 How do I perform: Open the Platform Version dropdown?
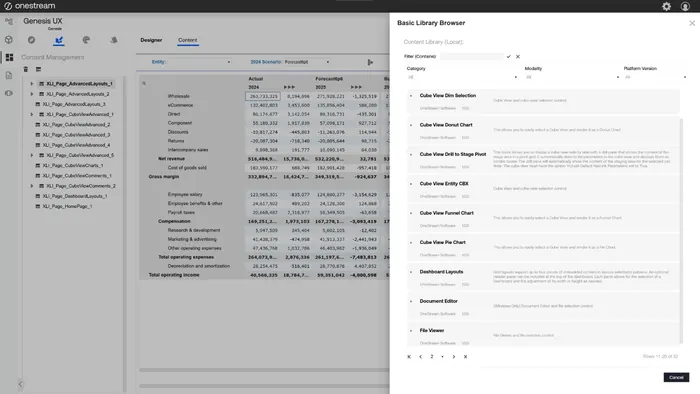pyautogui.click(x=655, y=77)
